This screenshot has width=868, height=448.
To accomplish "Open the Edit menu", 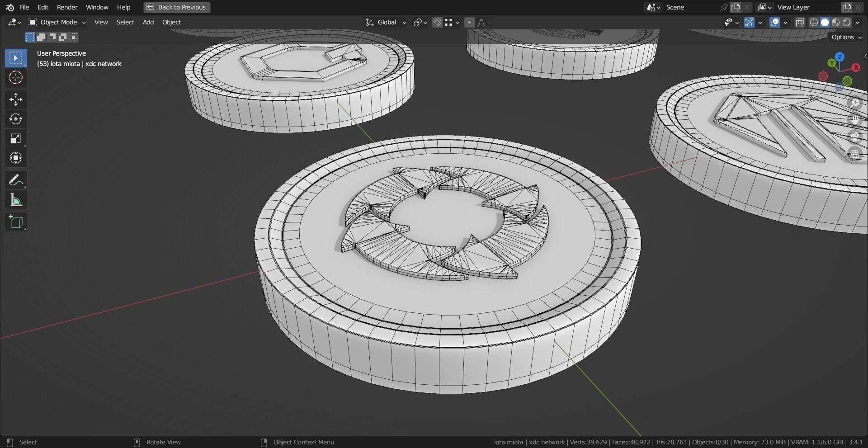I will [x=43, y=7].
